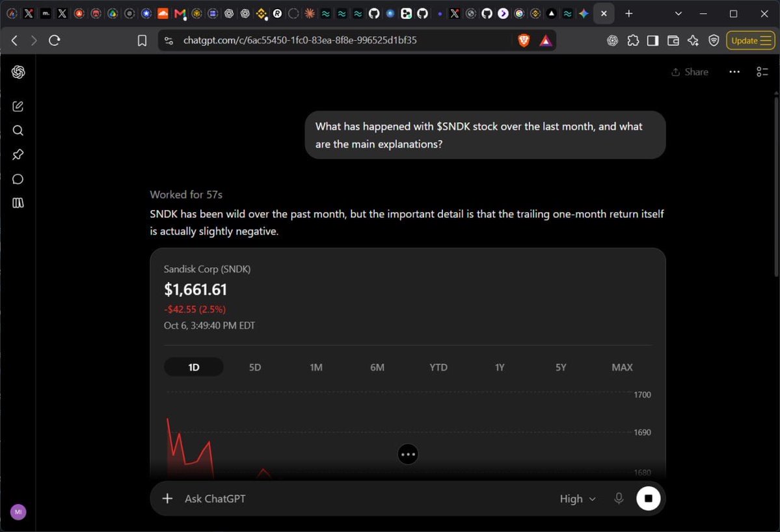The width and height of the screenshot is (780, 532).
Task: Open Brave Wallet icon
Action: click(x=673, y=41)
